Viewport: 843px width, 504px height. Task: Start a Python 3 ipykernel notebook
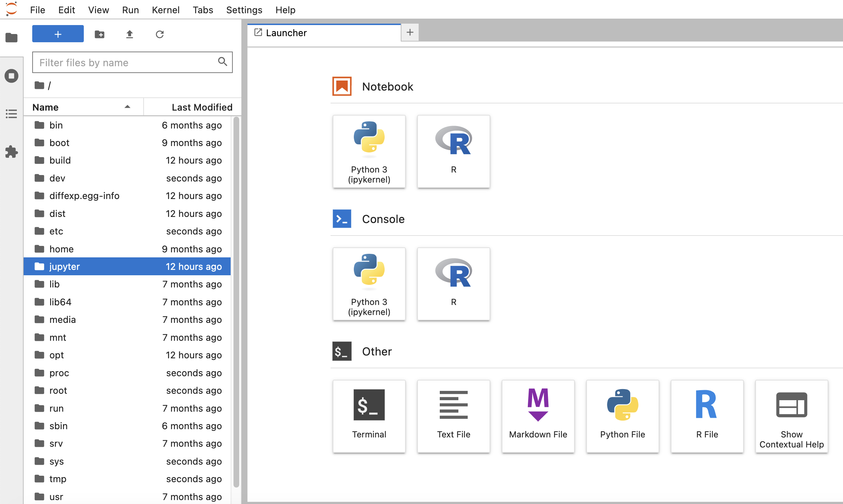(369, 151)
